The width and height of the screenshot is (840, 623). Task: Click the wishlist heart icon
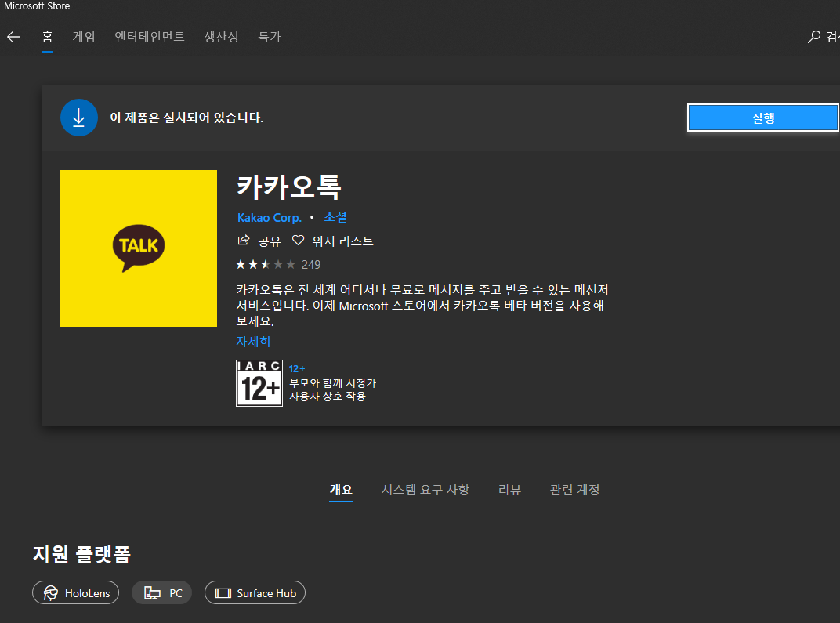click(x=298, y=241)
